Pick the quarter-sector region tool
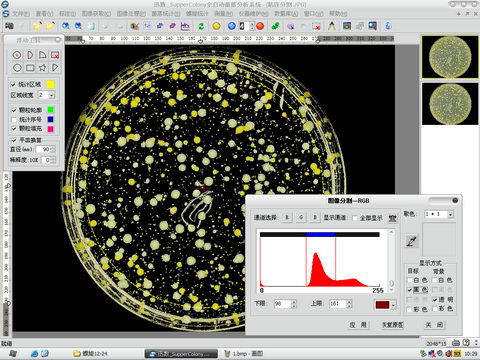The height and width of the screenshot is (360, 480). [43, 55]
